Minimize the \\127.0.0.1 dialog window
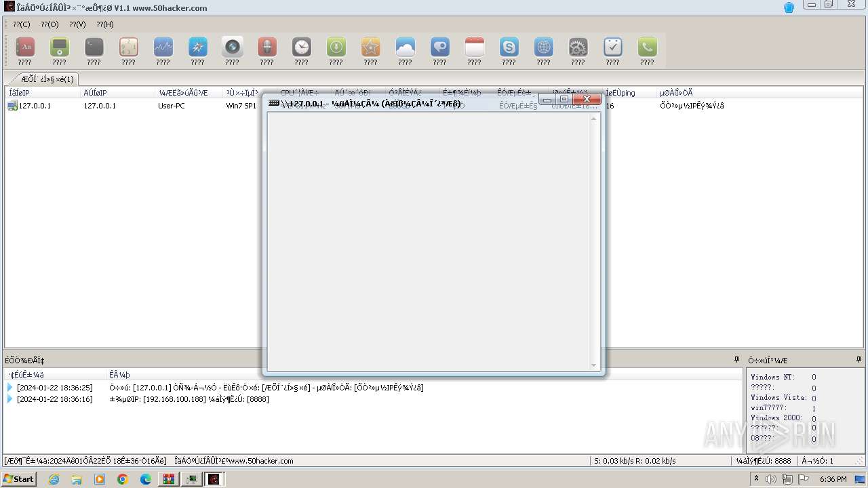Image resolution: width=868 pixels, height=488 pixels. pos(547,100)
